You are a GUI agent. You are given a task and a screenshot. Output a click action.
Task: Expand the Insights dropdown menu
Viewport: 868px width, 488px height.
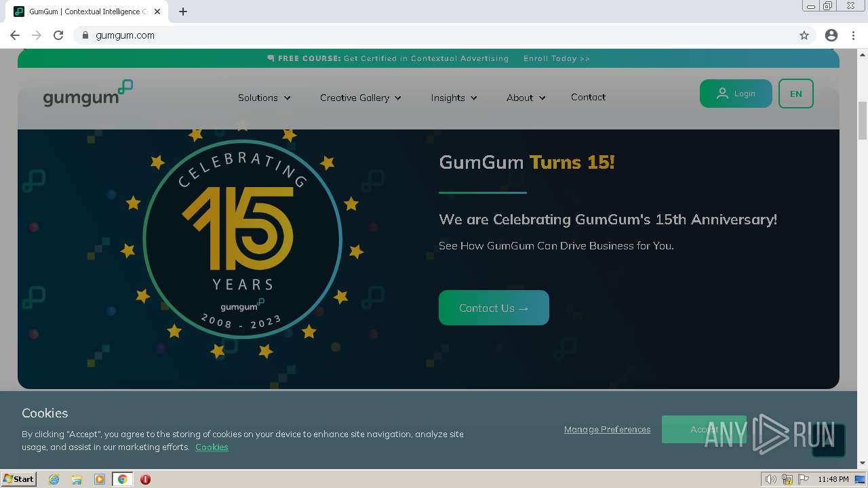point(454,98)
